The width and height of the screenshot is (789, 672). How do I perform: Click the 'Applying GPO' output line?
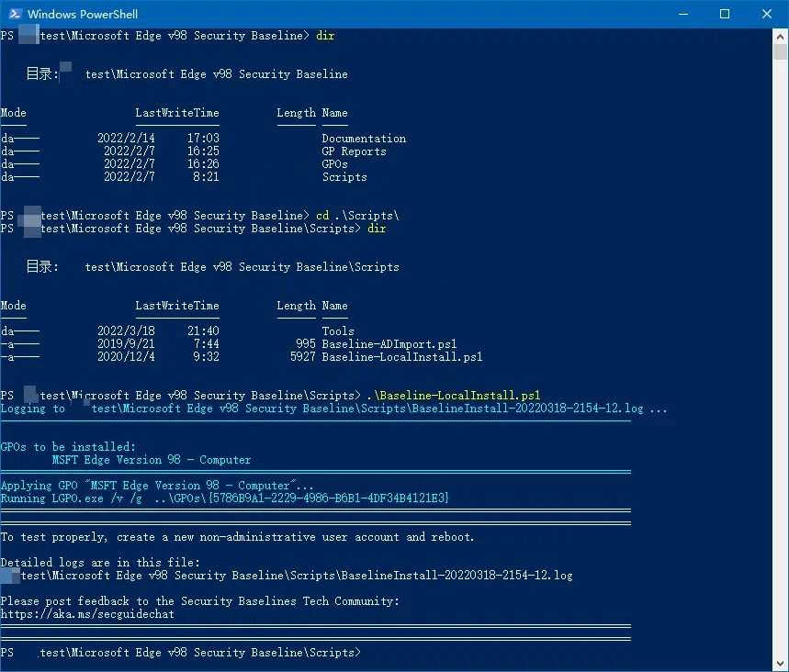[157, 486]
